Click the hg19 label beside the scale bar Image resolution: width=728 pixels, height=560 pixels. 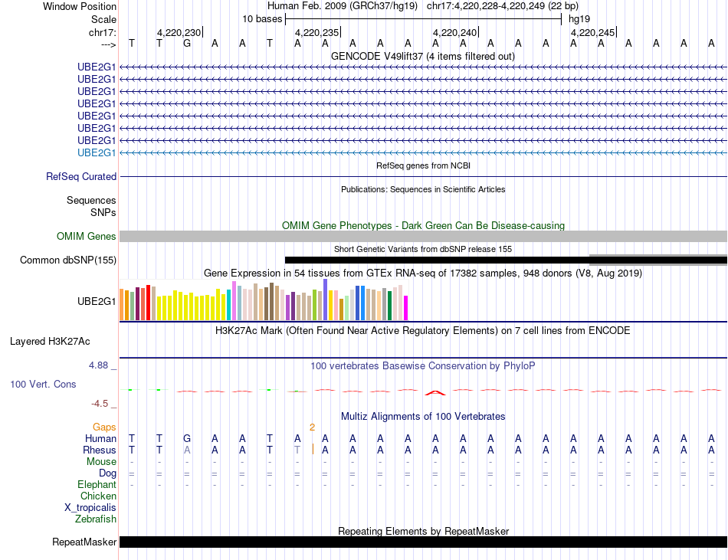[579, 19]
